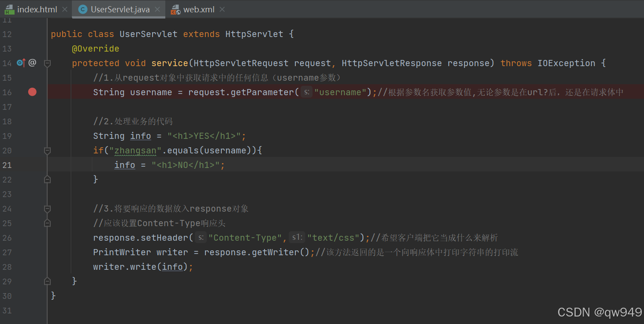Collapse the folding region starting at line 24
The height and width of the screenshot is (324, 644).
(47, 209)
